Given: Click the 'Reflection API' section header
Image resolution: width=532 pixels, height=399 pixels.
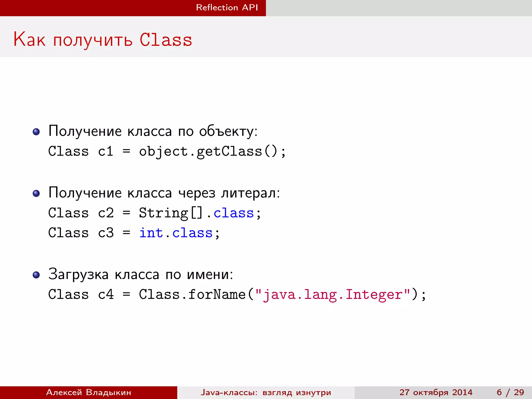Looking at the screenshot, I should coord(227,8).
